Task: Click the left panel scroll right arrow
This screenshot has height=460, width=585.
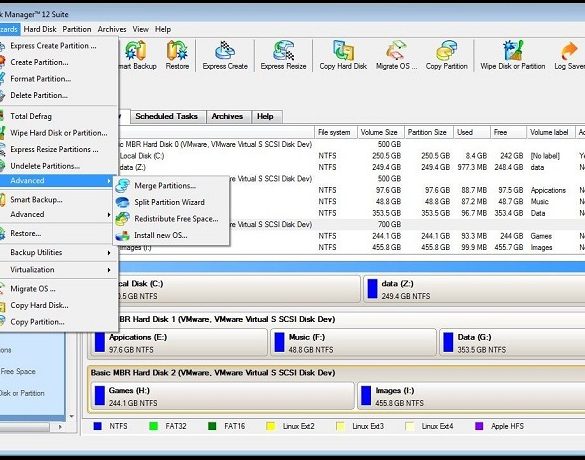Action: pos(60,427)
